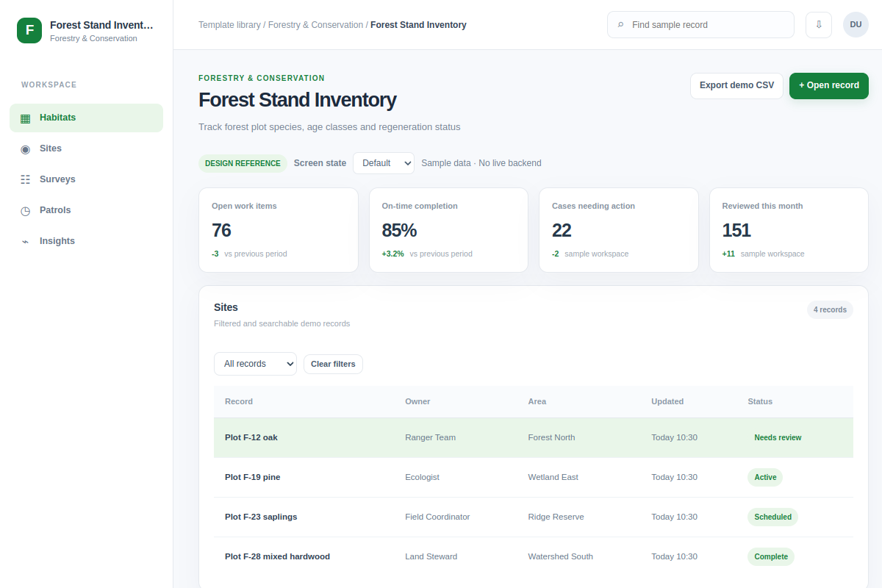Open the Screen state Default dropdown
The image size is (882, 588).
[x=384, y=163]
